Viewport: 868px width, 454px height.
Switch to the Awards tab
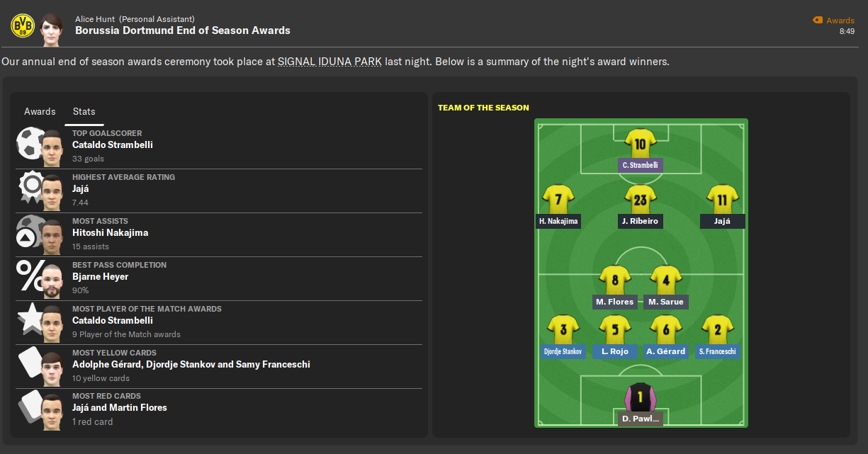point(40,111)
